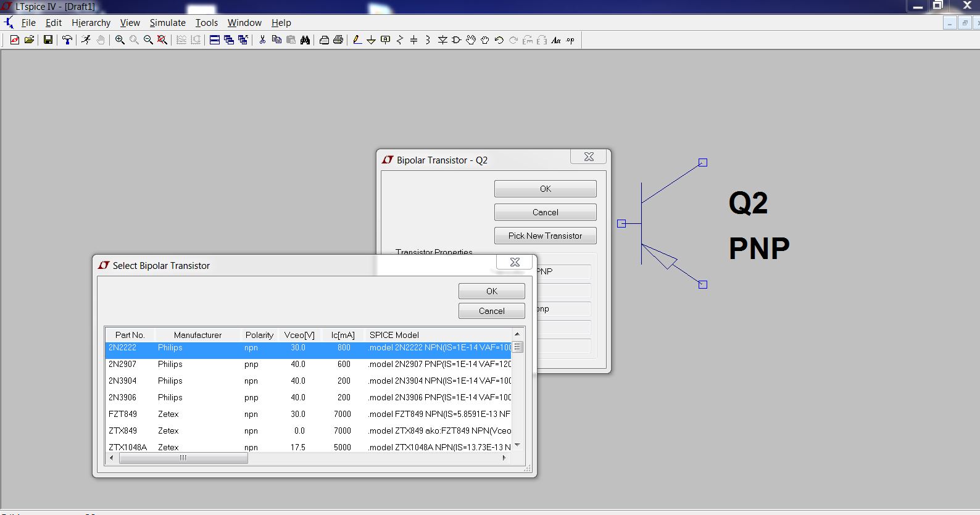
Task: Select the FZT849 transistor row
Action: click(x=308, y=414)
